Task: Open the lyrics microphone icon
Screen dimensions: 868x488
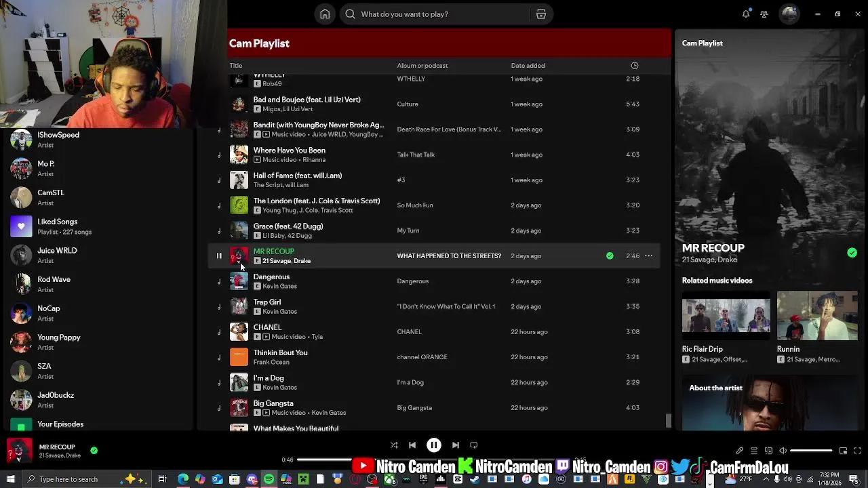Action: pyautogui.click(x=740, y=451)
